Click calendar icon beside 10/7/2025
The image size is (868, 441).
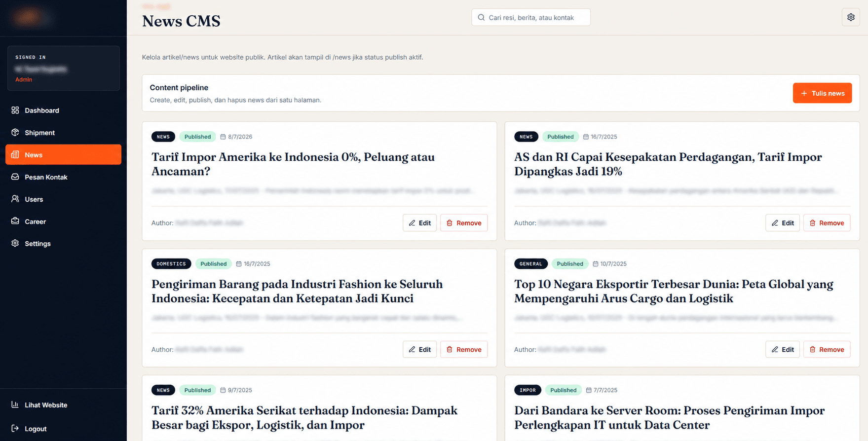[596, 264]
